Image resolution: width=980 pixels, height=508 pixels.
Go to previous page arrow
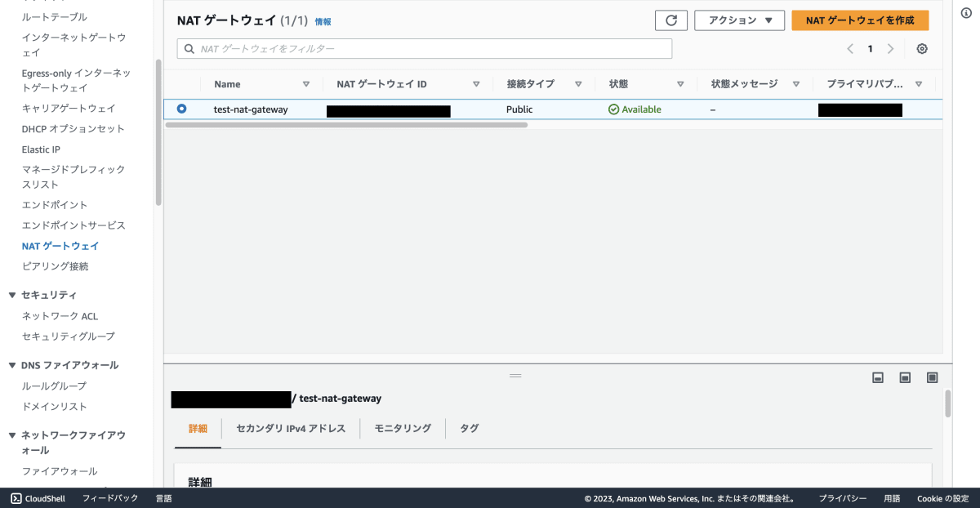[850, 49]
